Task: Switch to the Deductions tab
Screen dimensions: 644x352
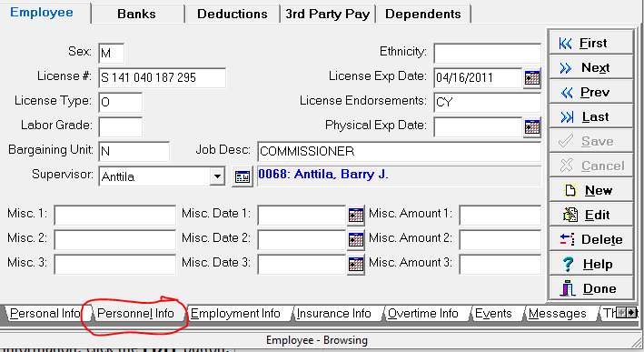Action: click(x=232, y=14)
